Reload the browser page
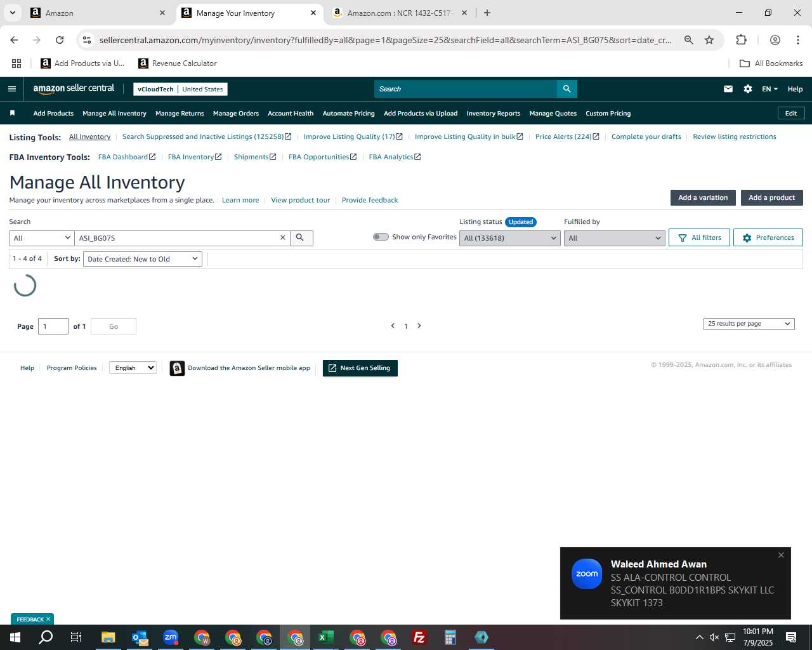Viewport: 812px width, 650px height. [60, 40]
